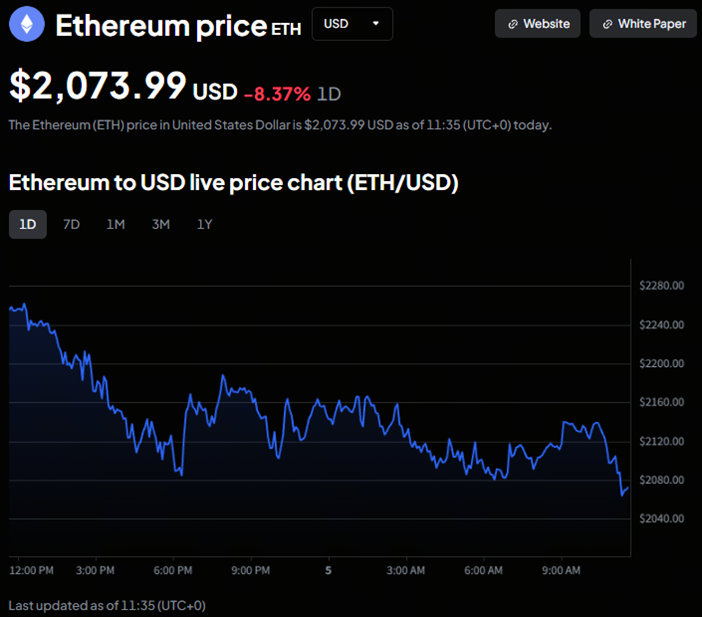This screenshot has width=702, height=617.
Task: Click the ETH ticker symbol label
Action: [x=286, y=29]
